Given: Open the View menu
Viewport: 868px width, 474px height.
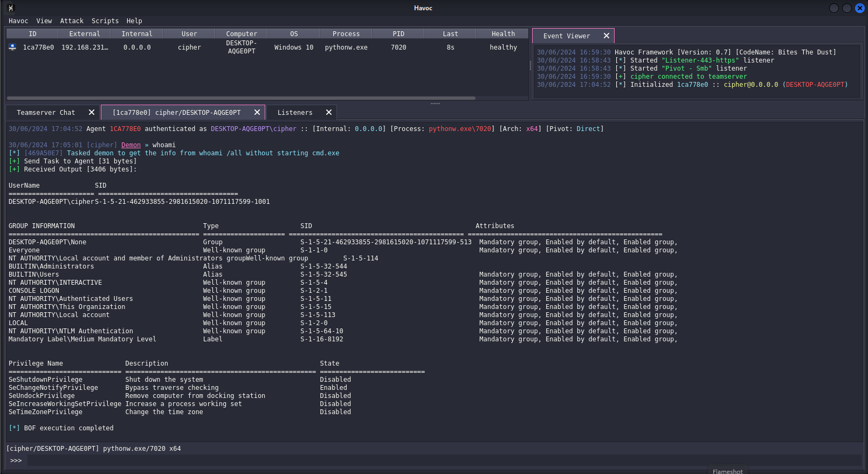Looking at the screenshot, I should pyautogui.click(x=44, y=21).
